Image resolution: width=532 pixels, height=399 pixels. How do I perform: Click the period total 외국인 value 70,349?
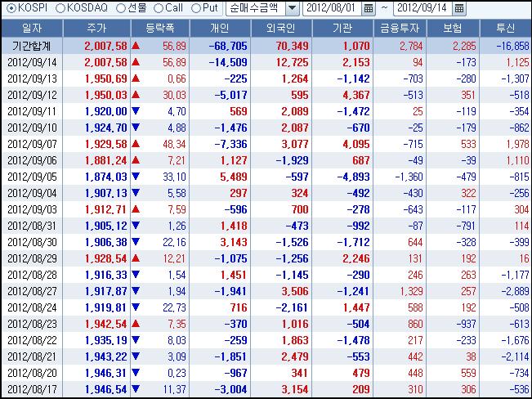click(292, 46)
